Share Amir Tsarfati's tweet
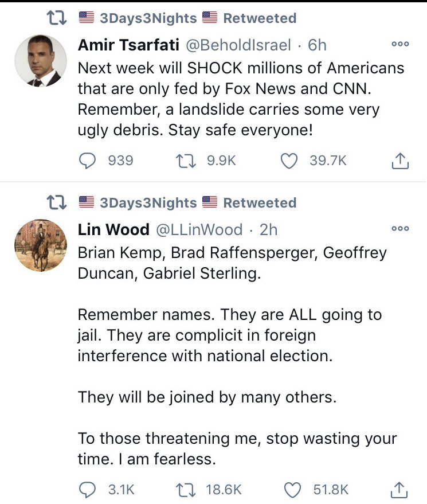 [400, 161]
